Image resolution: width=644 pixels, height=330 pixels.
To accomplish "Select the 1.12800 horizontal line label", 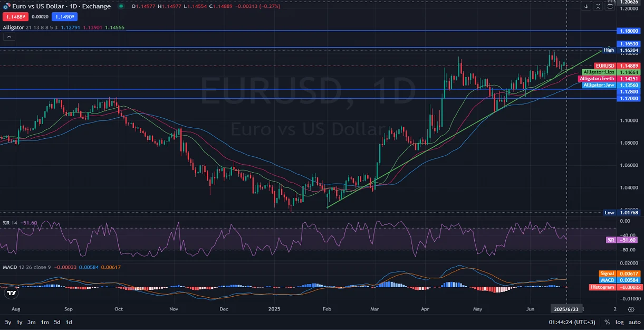I will (629, 91).
